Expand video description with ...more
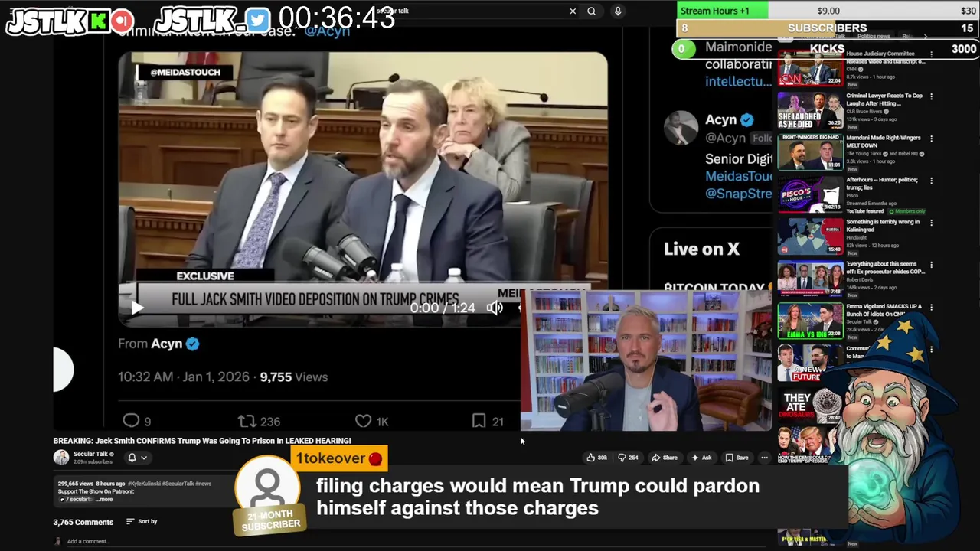The width and height of the screenshot is (980, 551). pos(104,499)
